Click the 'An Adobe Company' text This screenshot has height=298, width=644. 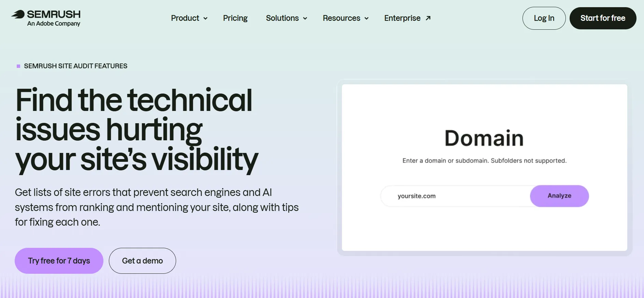point(54,24)
